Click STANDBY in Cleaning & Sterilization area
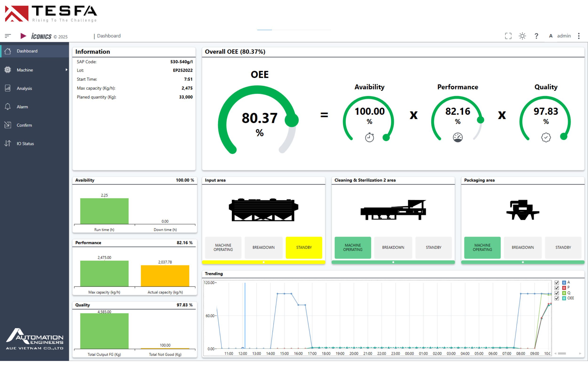The height and width of the screenshot is (368, 588). click(433, 247)
